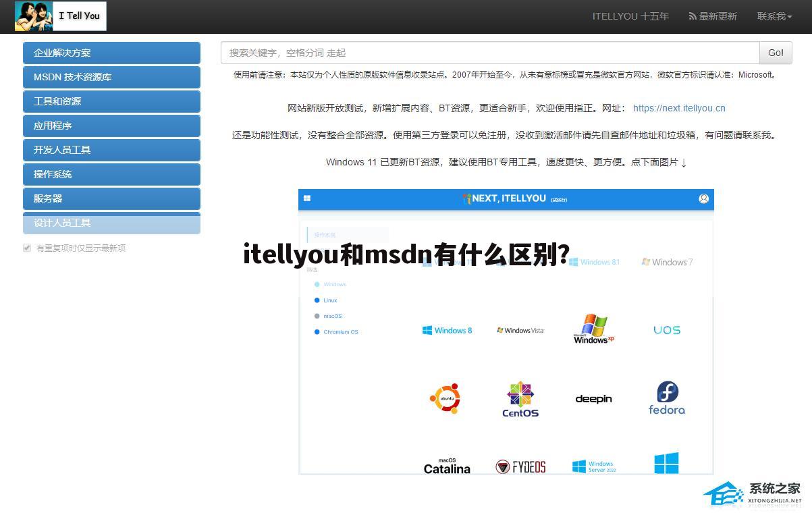The width and height of the screenshot is (812, 513).
Task: Expand the 服务器 category
Action: [x=111, y=198]
